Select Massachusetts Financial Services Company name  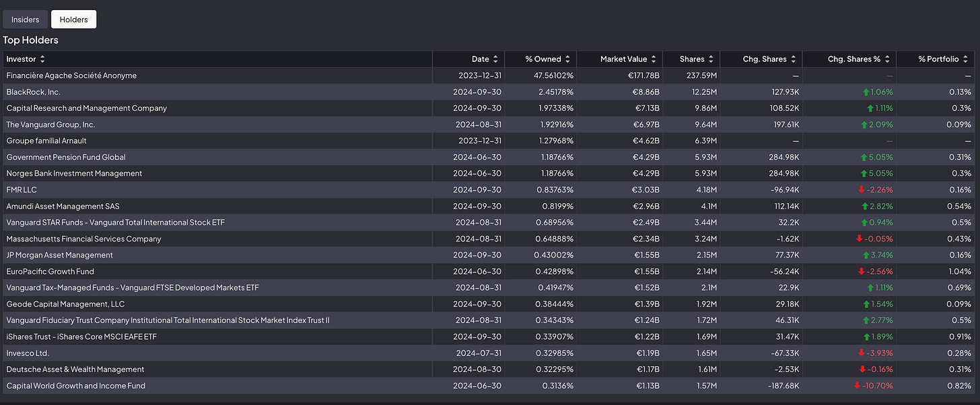point(84,239)
